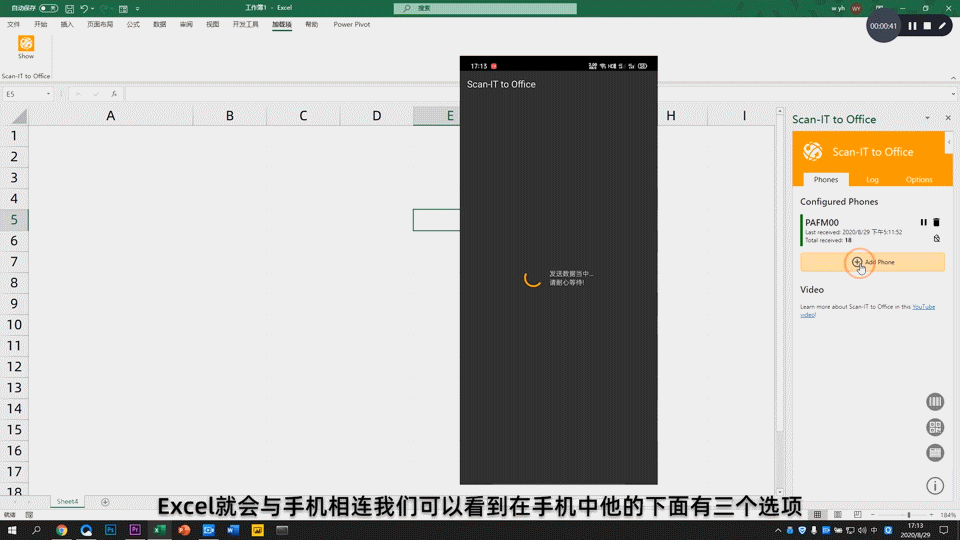Screen dimensions: 960x540
Task: Open Google Chrome from taskbar
Action: pos(61,530)
